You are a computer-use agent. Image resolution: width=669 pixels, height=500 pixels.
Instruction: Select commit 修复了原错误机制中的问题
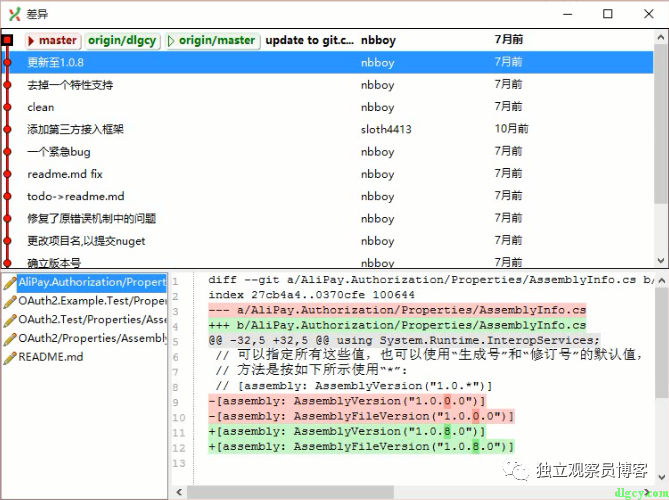point(327,218)
